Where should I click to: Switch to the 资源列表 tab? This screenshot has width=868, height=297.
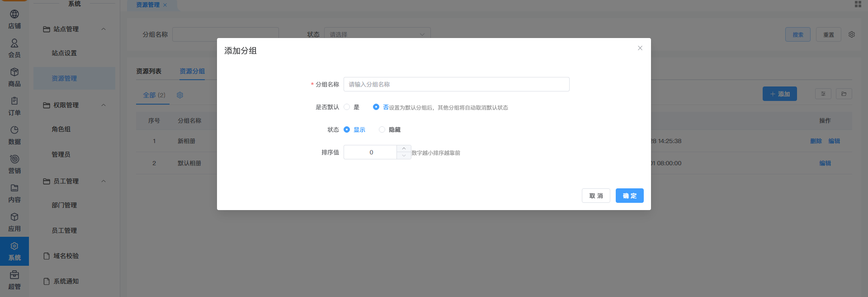coord(149,71)
